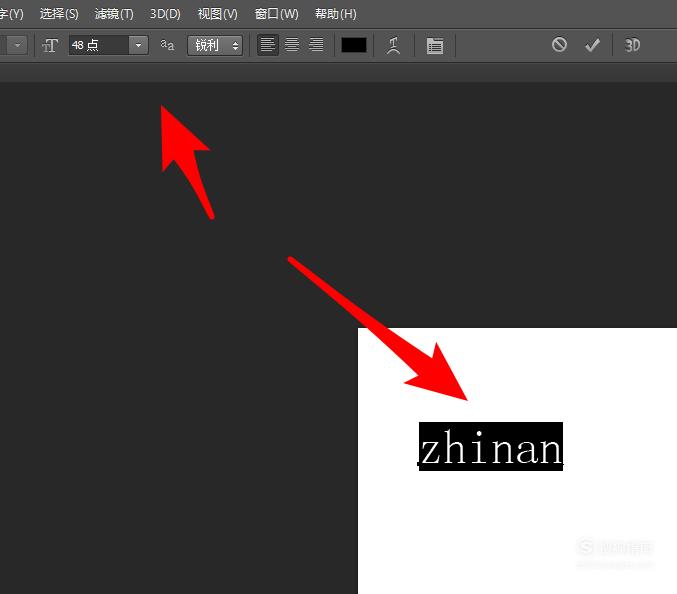Open the 窗口(W) menu
The width and height of the screenshot is (677, 594).
tap(276, 14)
